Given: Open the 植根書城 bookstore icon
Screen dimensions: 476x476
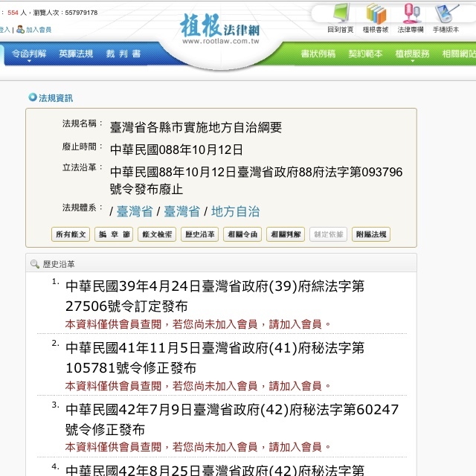Looking at the screenshot, I should 376,13.
